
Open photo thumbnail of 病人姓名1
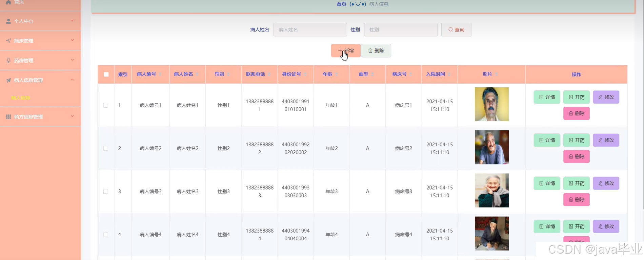(x=491, y=104)
